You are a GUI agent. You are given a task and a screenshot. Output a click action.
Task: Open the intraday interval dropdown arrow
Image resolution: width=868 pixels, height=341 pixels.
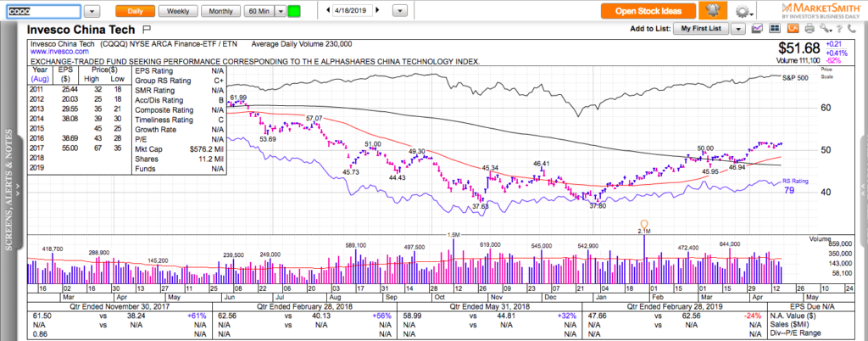(280, 10)
